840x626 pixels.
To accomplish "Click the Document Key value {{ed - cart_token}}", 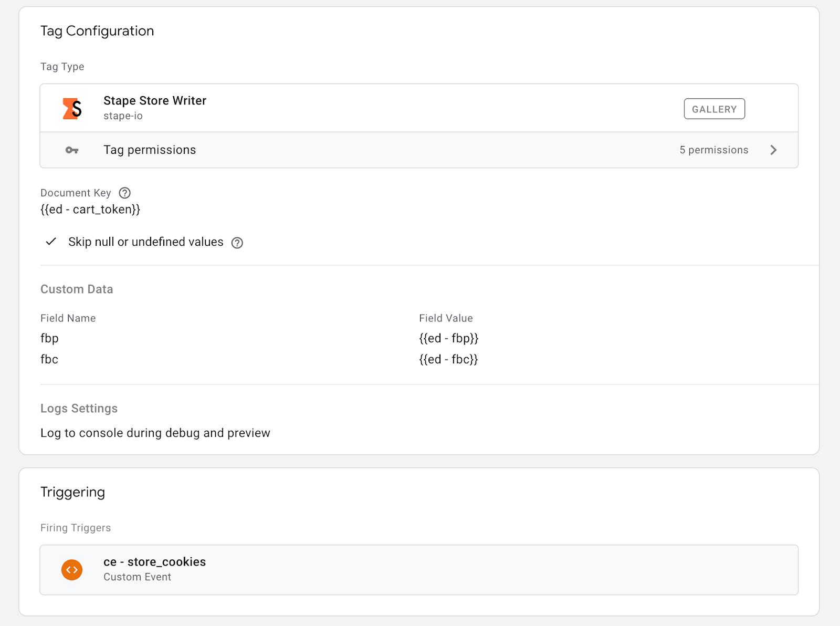I will coord(90,210).
